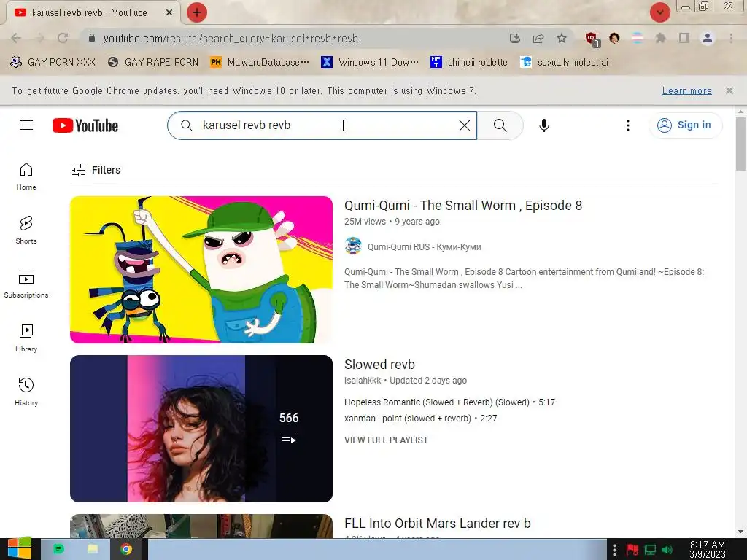The height and width of the screenshot is (560, 747).
Task: Open the Chrome profile icon
Action: (x=708, y=38)
